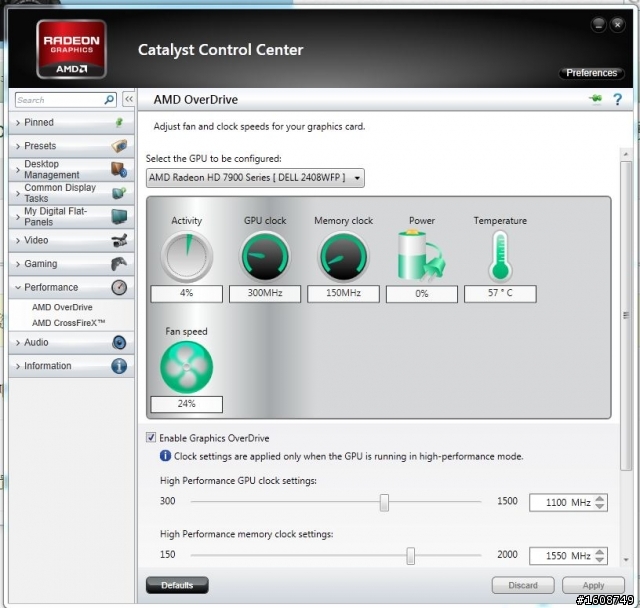Click the Video camera icon
This screenshot has width=640, height=608.
point(119,240)
